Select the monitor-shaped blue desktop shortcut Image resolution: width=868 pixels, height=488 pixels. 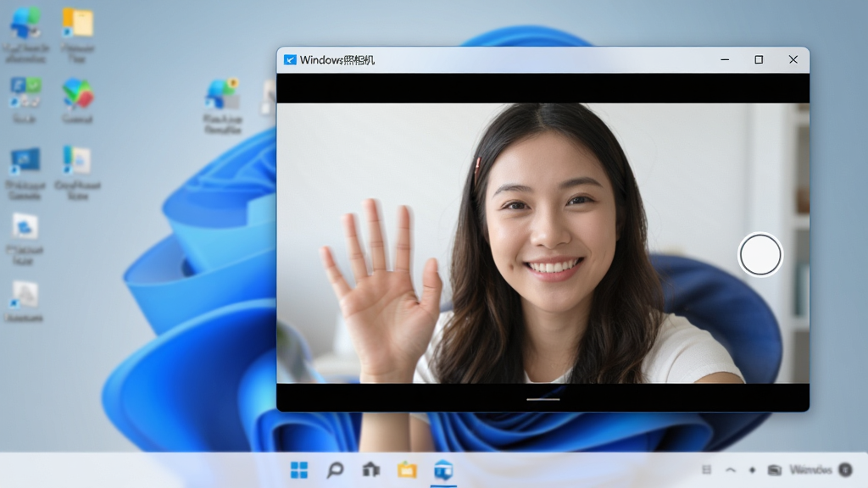tap(25, 161)
